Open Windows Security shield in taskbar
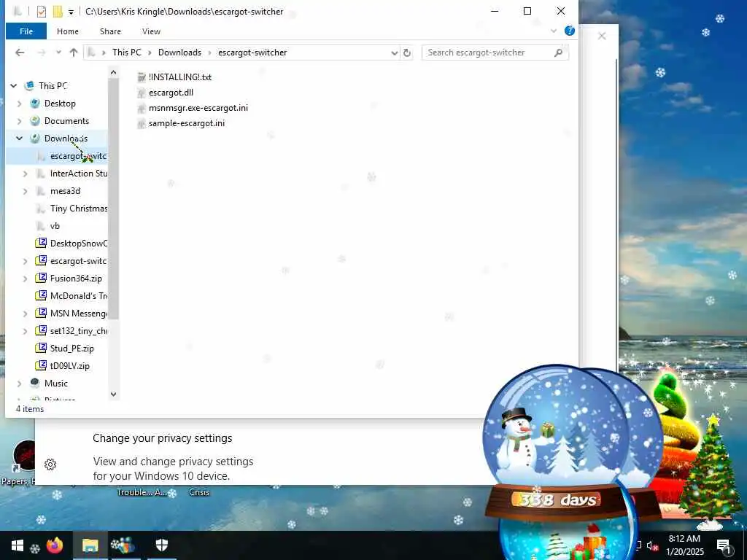747x560 pixels. coord(162,545)
